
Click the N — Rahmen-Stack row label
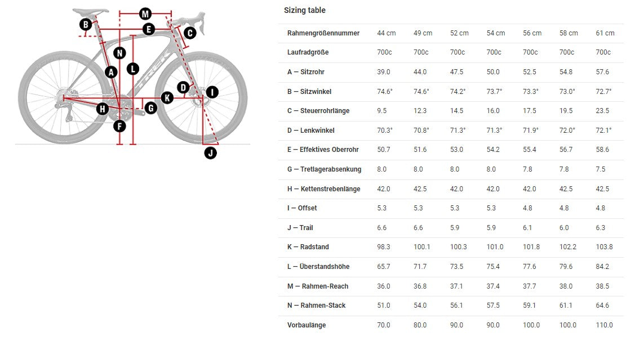pyautogui.click(x=316, y=305)
